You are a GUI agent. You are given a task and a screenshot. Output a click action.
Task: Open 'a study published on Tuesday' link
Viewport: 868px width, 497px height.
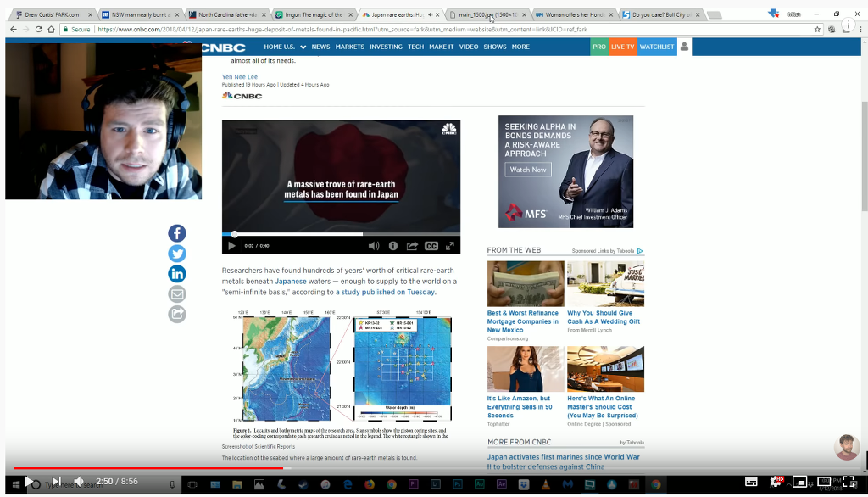[385, 292]
